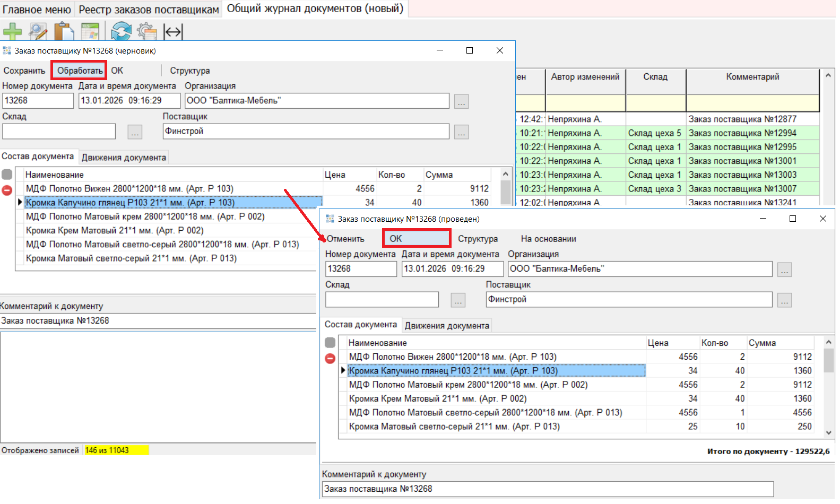Screen dimensions: 840x504
Task: Open Склад picker in the проведен window
Action: click(x=458, y=301)
